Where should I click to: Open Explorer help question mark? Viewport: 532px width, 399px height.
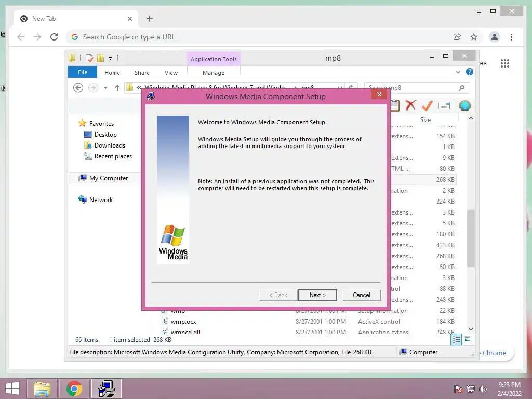pyautogui.click(x=470, y=72)
